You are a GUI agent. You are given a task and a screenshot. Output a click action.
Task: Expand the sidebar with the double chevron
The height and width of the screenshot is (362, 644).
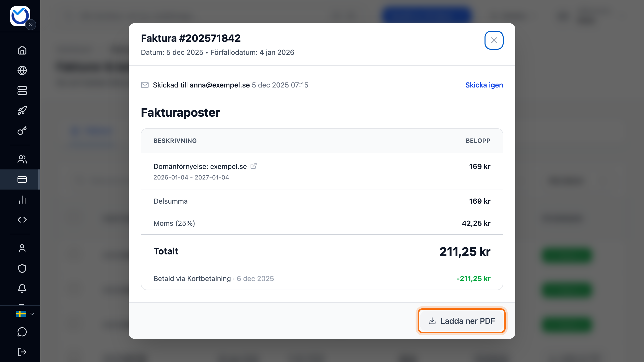(x=31, y=25)
